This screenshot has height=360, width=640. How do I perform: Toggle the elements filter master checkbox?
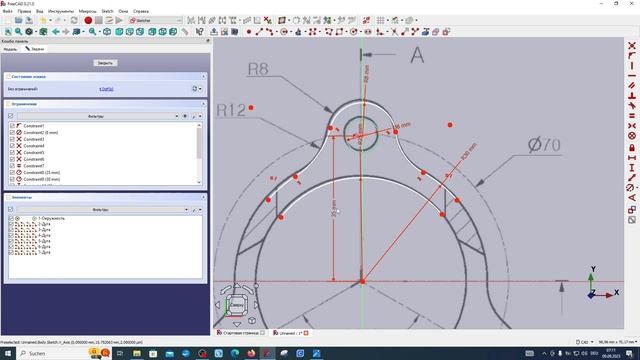(x=11, y=209)
